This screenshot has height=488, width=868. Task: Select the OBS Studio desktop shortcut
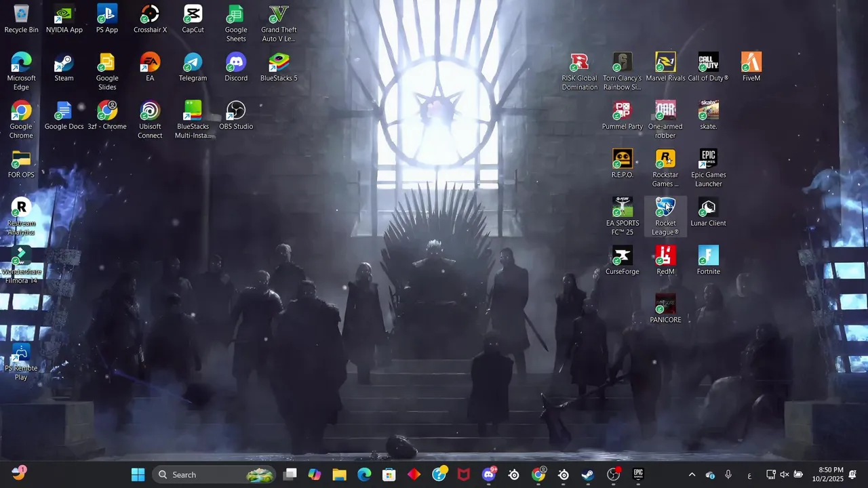[236, 116]
